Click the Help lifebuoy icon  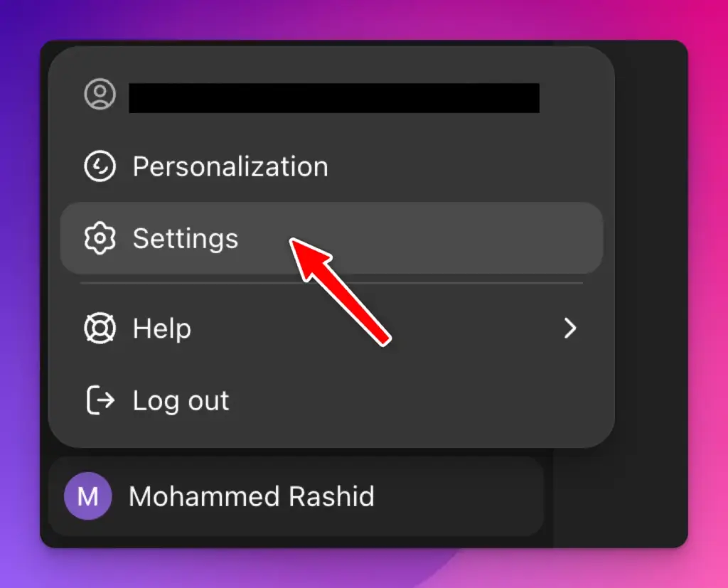100,328
